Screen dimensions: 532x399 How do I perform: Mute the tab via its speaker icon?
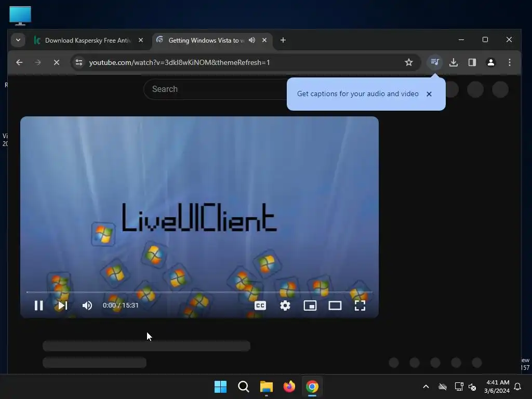[252, 41]
